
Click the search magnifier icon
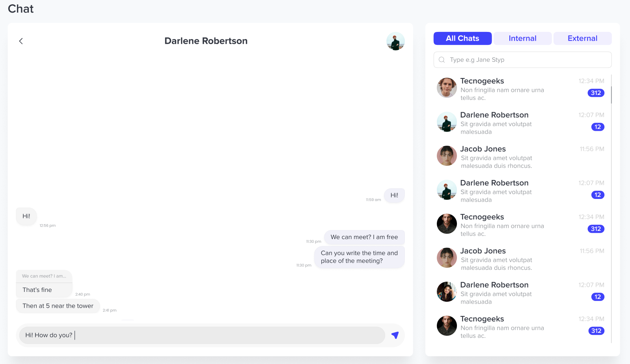point(442,60)
